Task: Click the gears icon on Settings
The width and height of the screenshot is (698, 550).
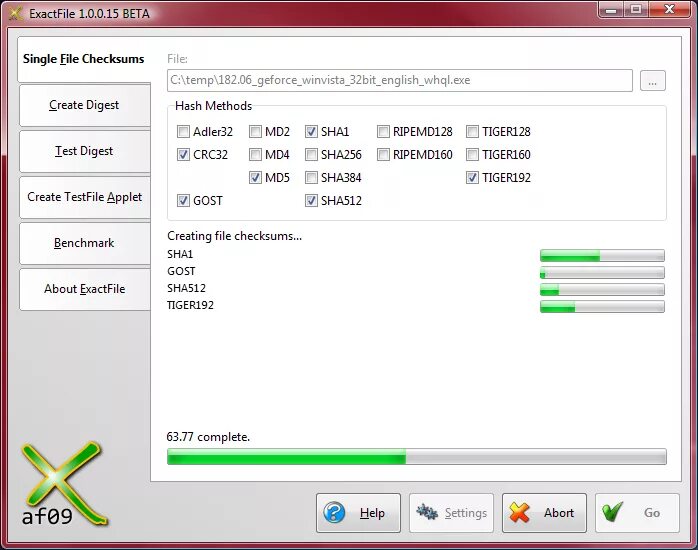Action: [x=427, y=512]
